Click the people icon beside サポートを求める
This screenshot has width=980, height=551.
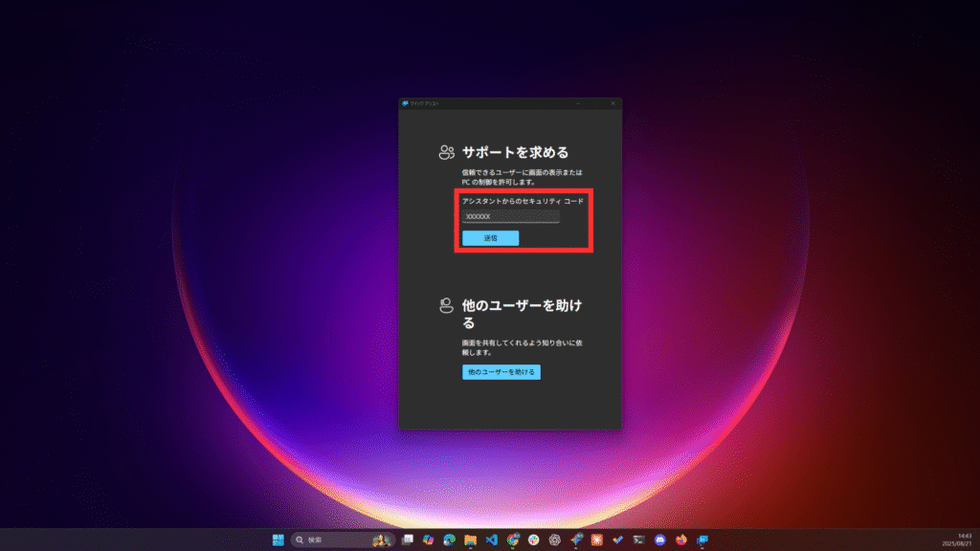pos(446,152)
